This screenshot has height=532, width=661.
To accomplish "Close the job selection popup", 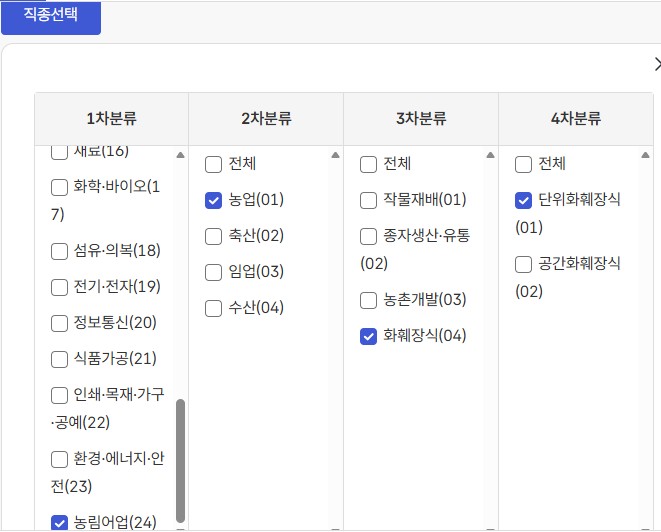I will point(656,64).
